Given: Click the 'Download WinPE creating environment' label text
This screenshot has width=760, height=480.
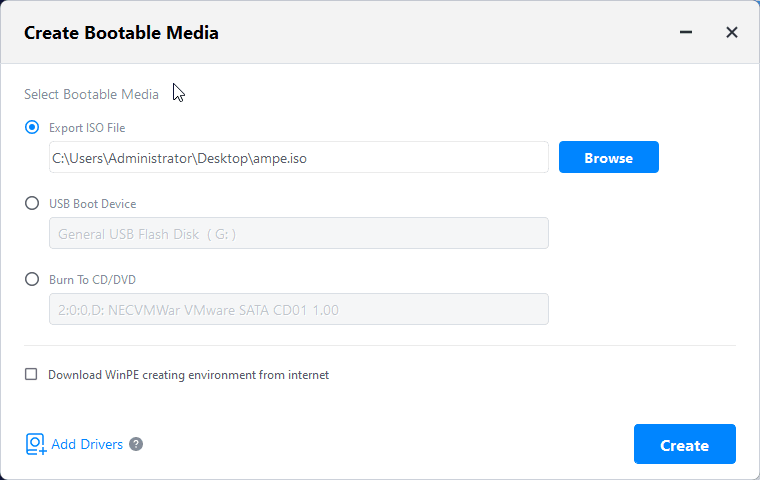Looking at the screenshot, I should click(x=188, y=375).
